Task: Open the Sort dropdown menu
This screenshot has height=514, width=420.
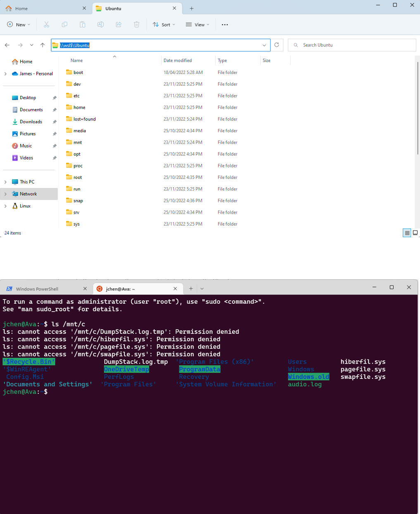Action: (x=164, y=25)
